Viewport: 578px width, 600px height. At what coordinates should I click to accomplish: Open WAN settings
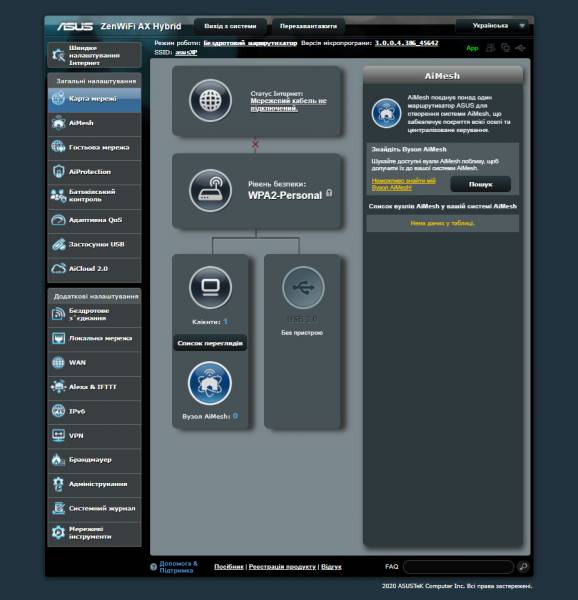click(x=94, y=363)
